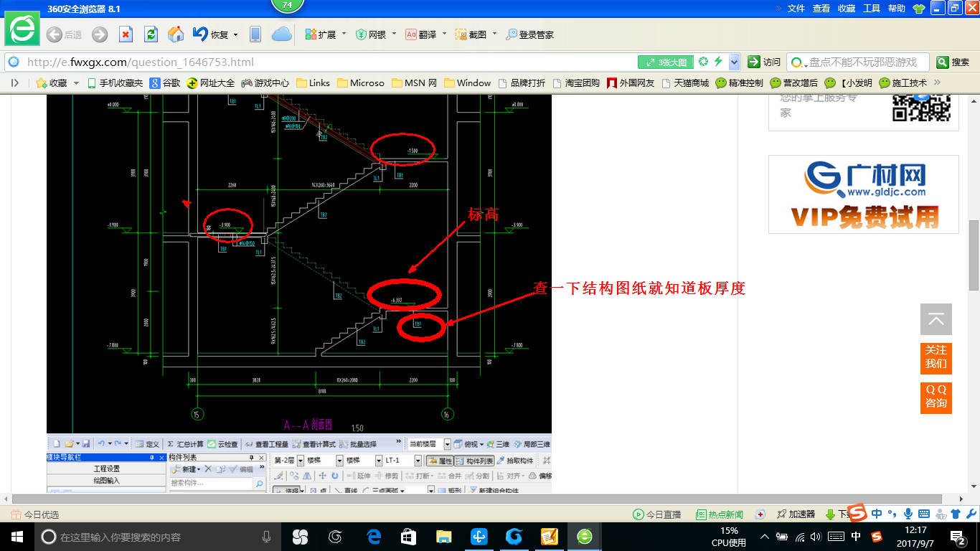Open the 扩展 extensions menu
This screenshot has height=551, width=980.
[x=321, y=34]
